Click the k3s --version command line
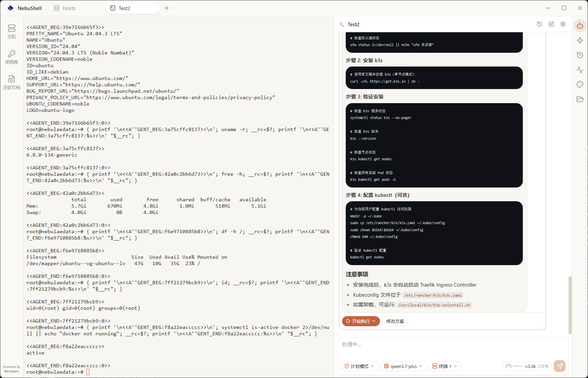 (363, 138)
